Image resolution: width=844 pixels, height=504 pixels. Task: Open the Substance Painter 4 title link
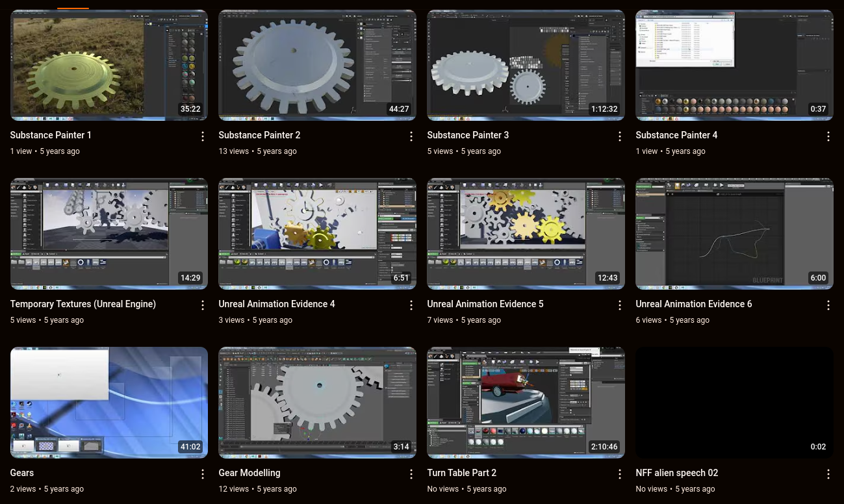[676, 135]
